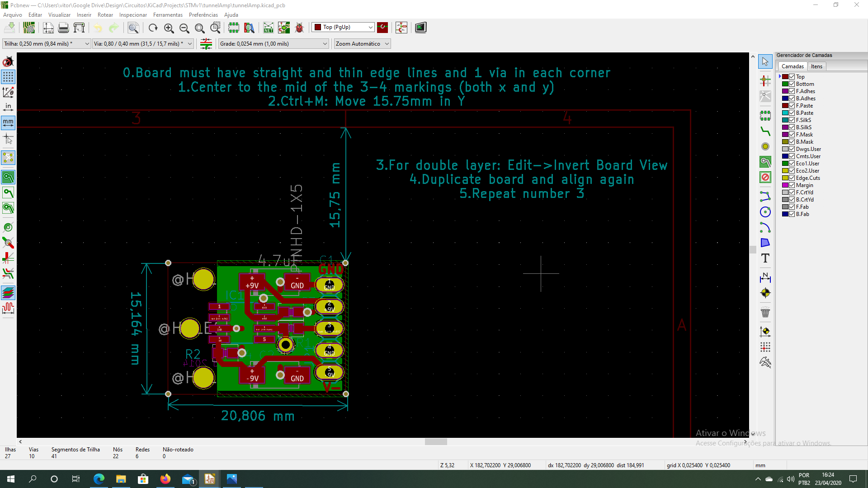The height and width of the screenshot is (488, 868).
Task: Click Camadas tab in layer manager
Action: coord(792,66)
